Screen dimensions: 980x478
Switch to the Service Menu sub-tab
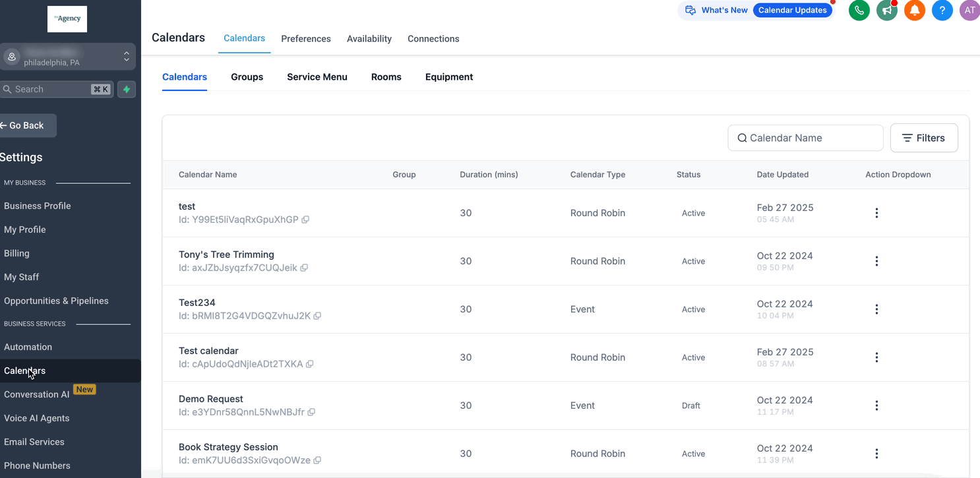[x=317, y=77]
